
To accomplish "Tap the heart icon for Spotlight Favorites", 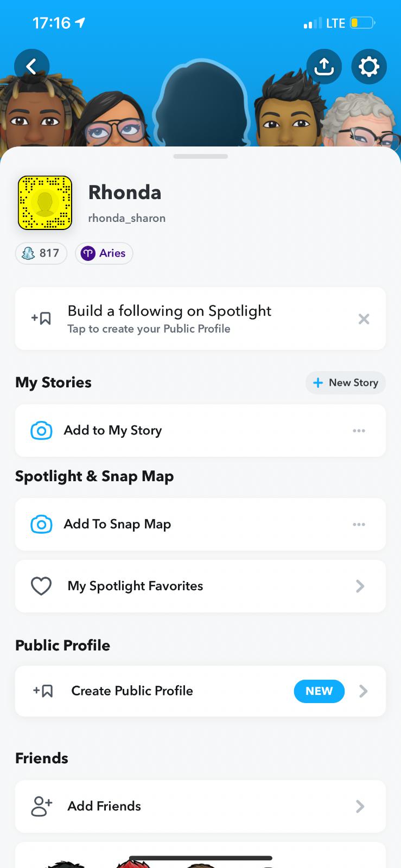I will coord(41,586).
